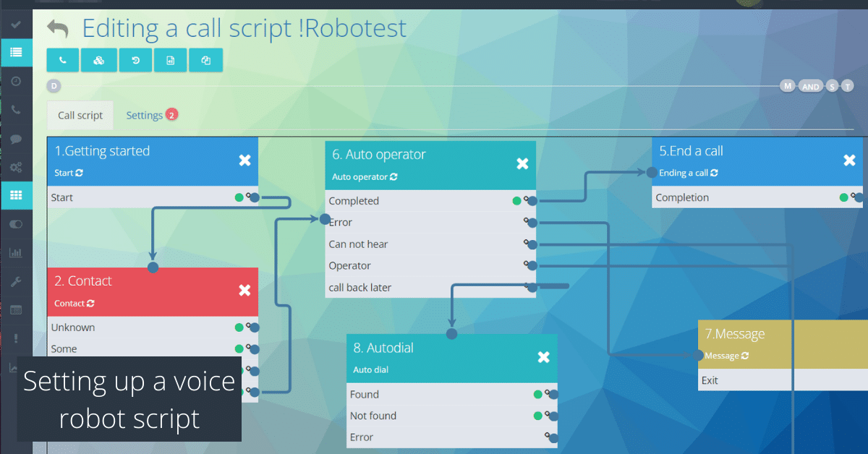Close the 5.End a call block
Image resolution: width=868 pixels, height=454 pixels.
(849, 160)
